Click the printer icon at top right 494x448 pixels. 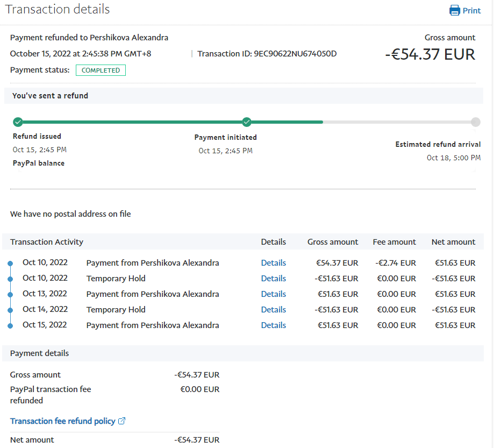[x=455, y=11]
